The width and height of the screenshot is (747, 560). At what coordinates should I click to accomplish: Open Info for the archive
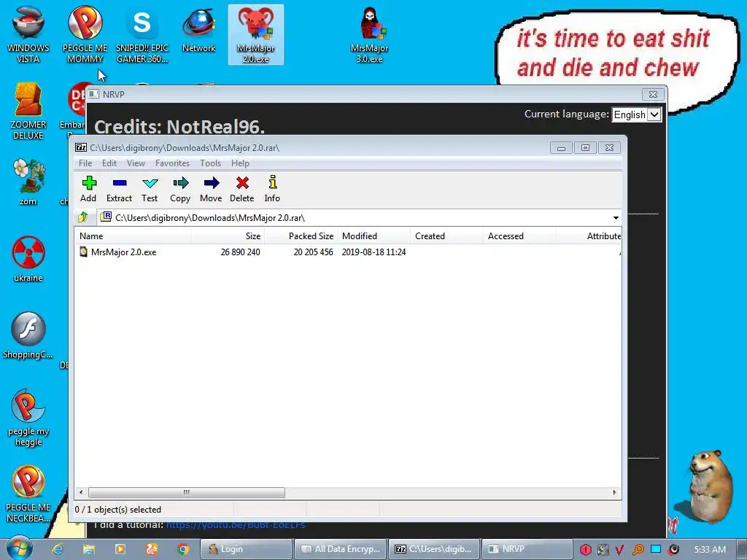pos(272,189)
